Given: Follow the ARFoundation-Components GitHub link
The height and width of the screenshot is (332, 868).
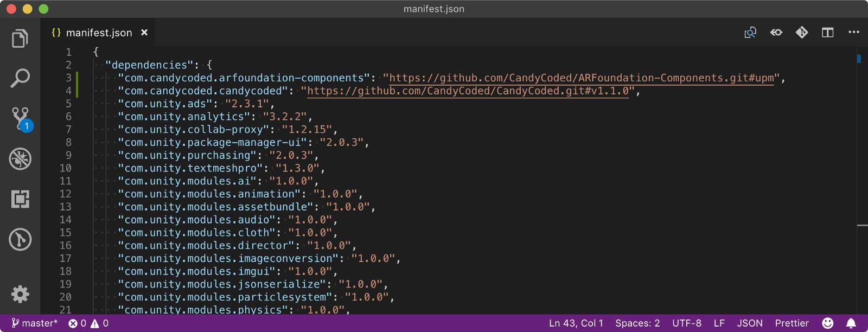Looking at the screenshot, I should [x=582, y=78].
